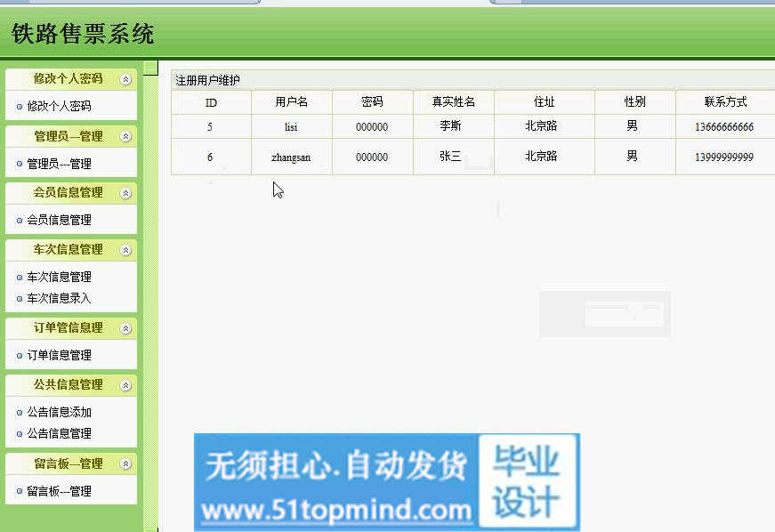
Task: Click phone number 13666666666
Action: [724, 127]
